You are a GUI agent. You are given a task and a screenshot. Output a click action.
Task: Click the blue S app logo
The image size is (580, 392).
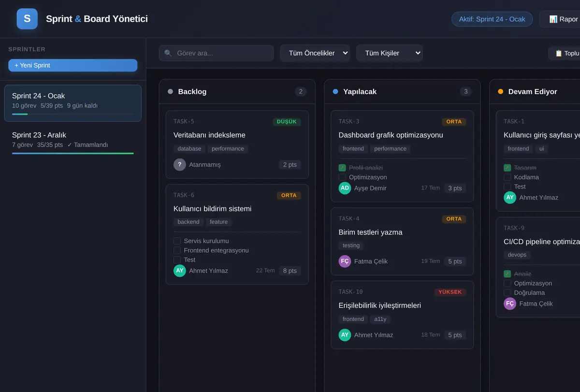click(27, 19)
